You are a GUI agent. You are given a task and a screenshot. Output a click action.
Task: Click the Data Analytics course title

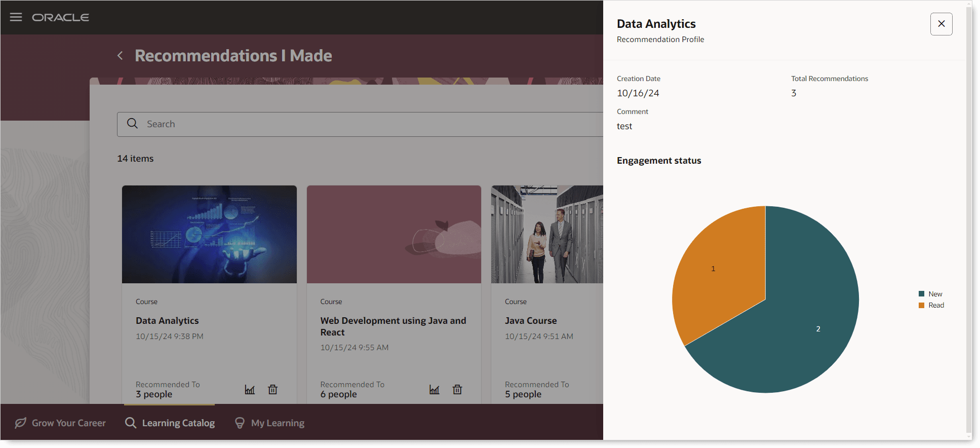click(167, 321)
